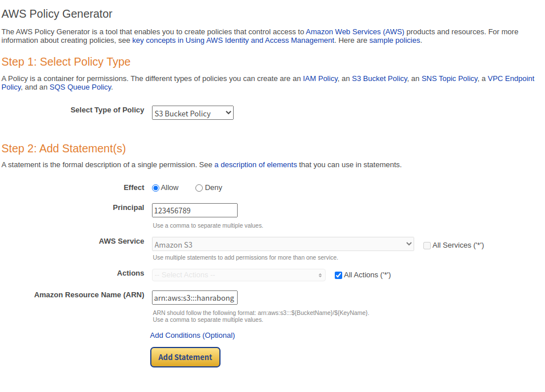Enable the All Services checkbox
This screenshot has width=545, height=392.
click(x=427, y=245)
